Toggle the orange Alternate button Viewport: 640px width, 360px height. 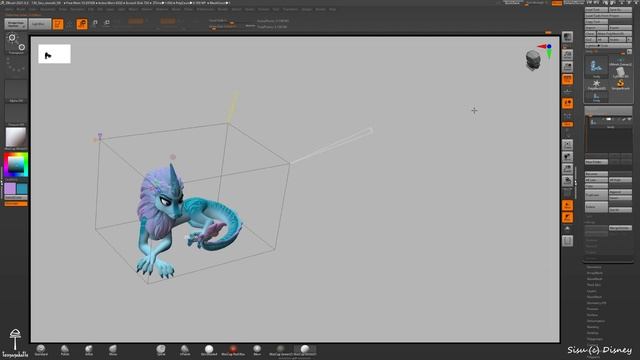(16, 203)
